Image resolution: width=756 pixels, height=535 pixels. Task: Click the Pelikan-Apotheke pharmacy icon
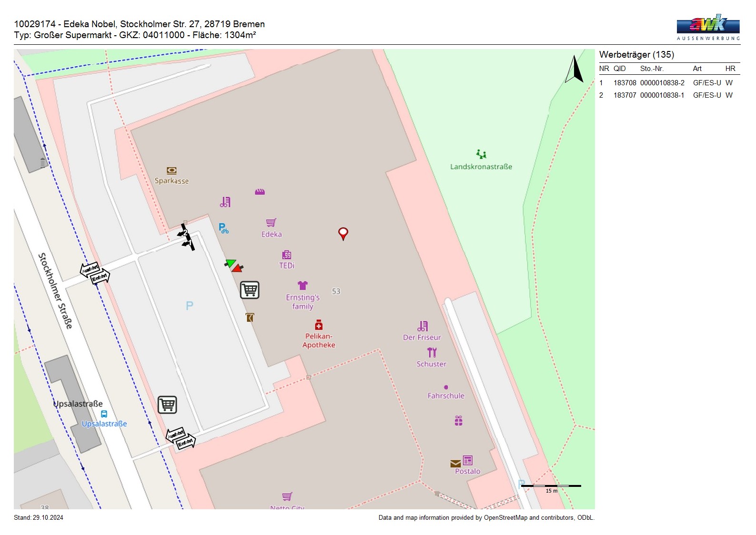click(x=319, y=325)
